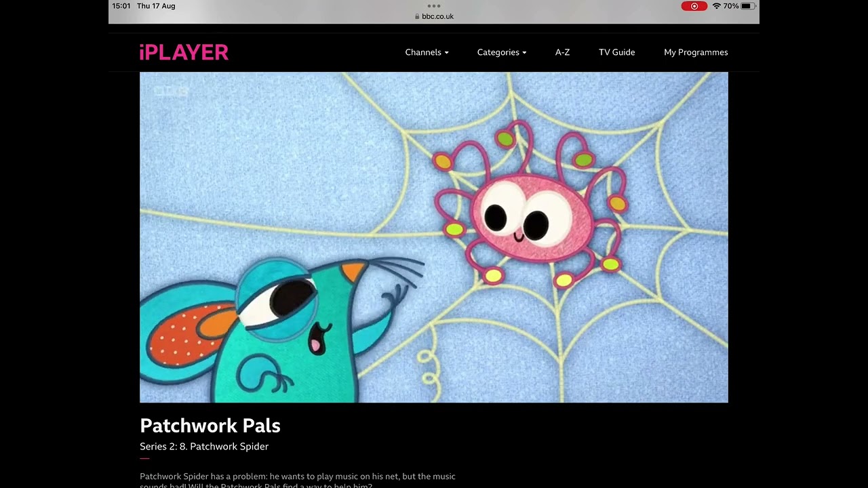
Task: Tap the Wi-Fi status icon
Action: [716, 6]
